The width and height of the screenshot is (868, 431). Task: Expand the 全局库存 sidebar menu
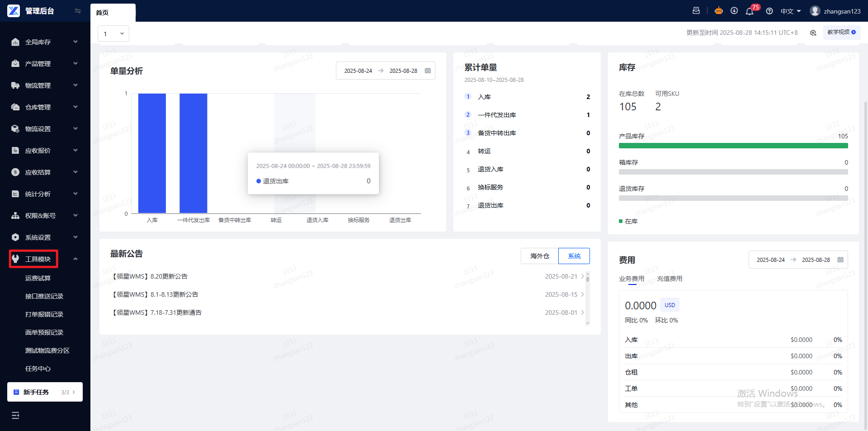click(x=45, y=42)
